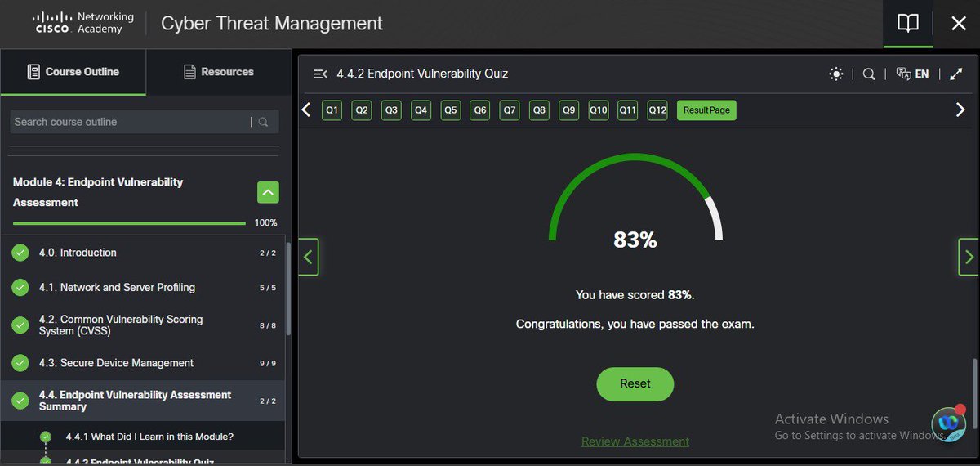The image size is (980, 466).
Task: Open 4.4.1 What Did I Learn in this Module?
Action: 149,437
